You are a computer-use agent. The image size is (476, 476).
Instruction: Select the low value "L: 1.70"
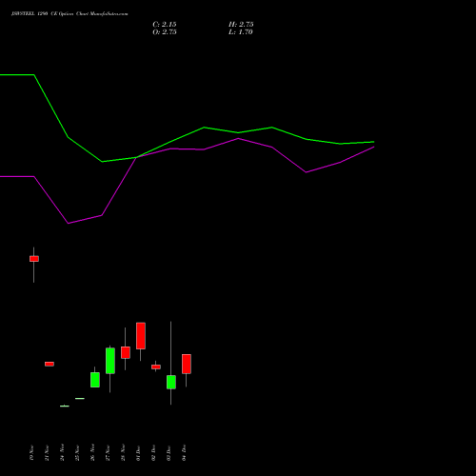(x=241, y=32)
